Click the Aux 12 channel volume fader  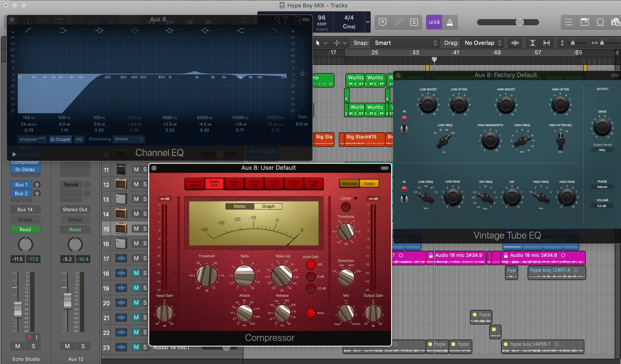click(67, 300)
